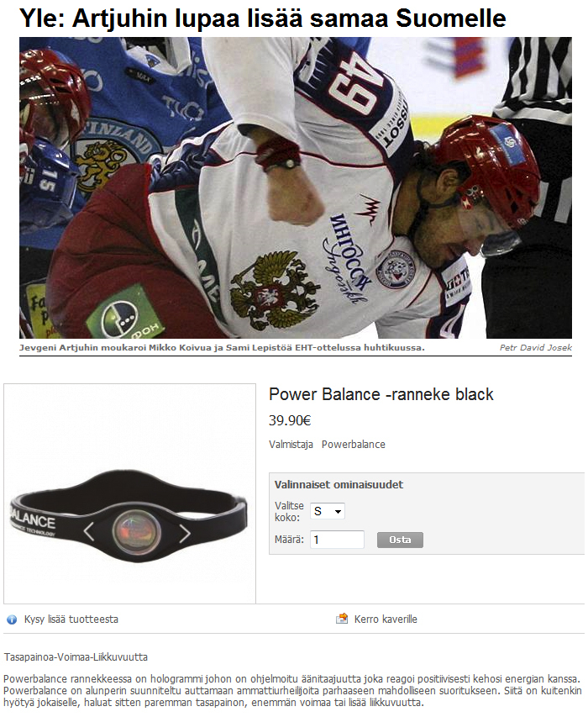Click the blue info icon beside Kysy lisää
The image size is (588, 717).
pyautogui.click(x=12, y=619)
